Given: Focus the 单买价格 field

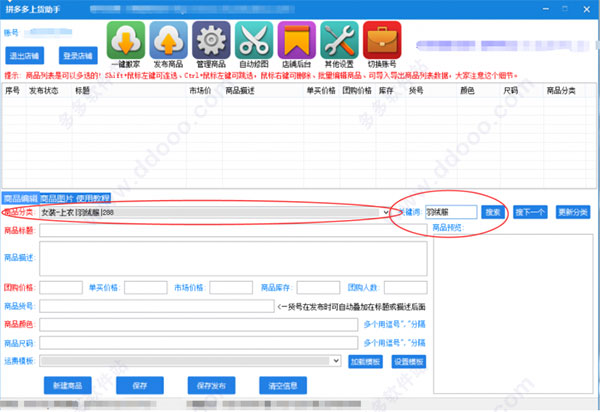Looking at the screenshot, I should pyautogui.click(x=146, y=287).
